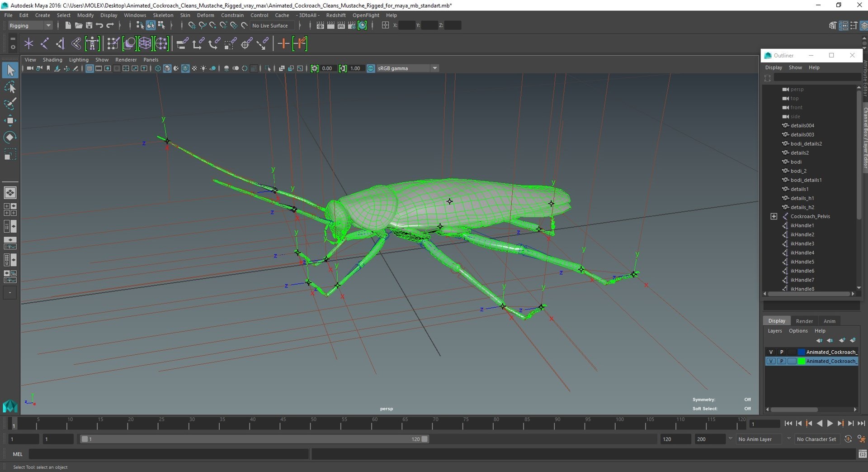Toggle playback P of blue-swatch layer

point(781,352)
